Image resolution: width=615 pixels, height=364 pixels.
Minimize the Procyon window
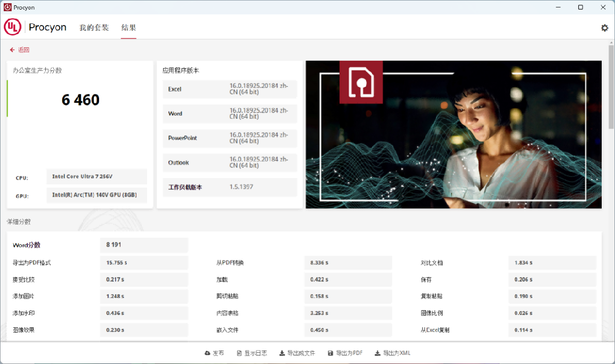click(558, 7)
